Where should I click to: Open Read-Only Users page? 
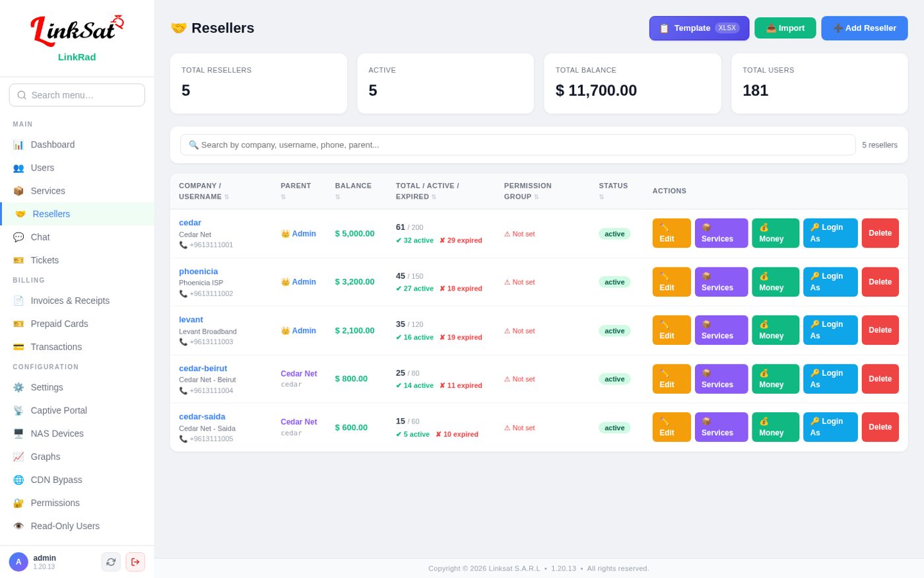coord(77,526)
